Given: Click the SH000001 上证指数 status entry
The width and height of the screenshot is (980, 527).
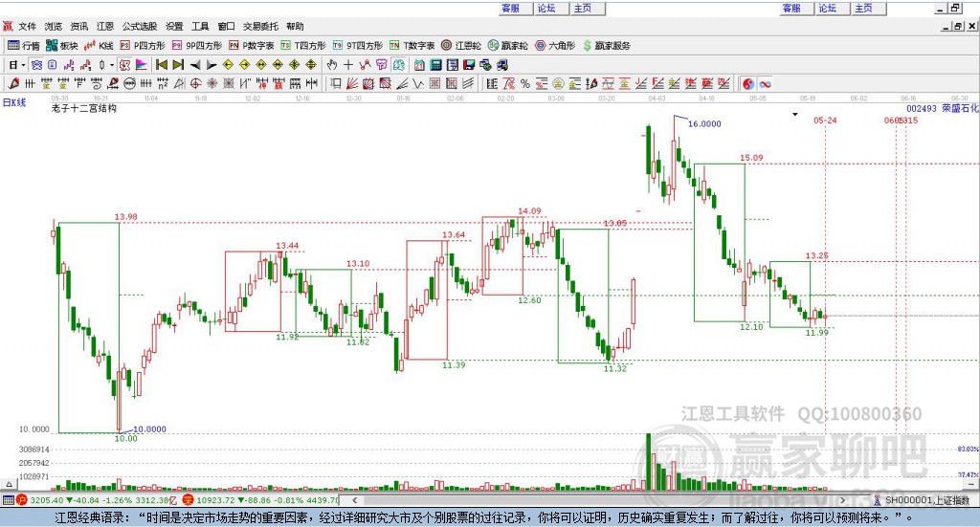Looking at the screenshot, I should [x=926, y=500].
